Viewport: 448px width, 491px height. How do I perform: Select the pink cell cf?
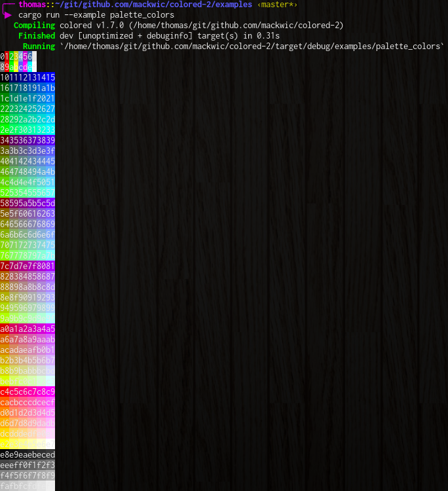point(50,403)
